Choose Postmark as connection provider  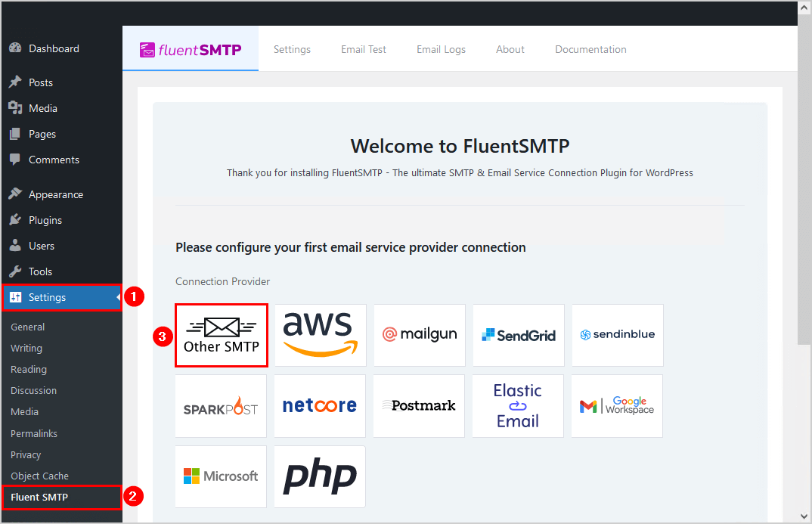(419, 406)
